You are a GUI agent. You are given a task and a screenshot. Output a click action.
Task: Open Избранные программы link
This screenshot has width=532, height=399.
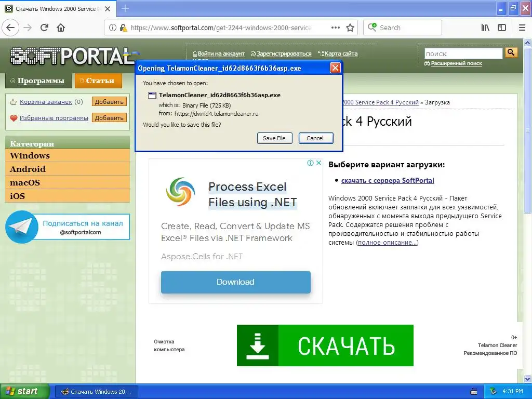54,118
